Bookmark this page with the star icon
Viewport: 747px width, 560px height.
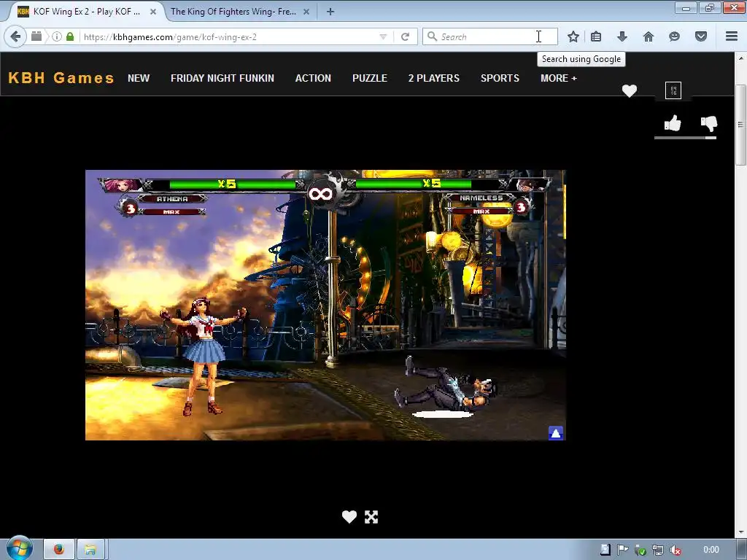coord(573,36)
